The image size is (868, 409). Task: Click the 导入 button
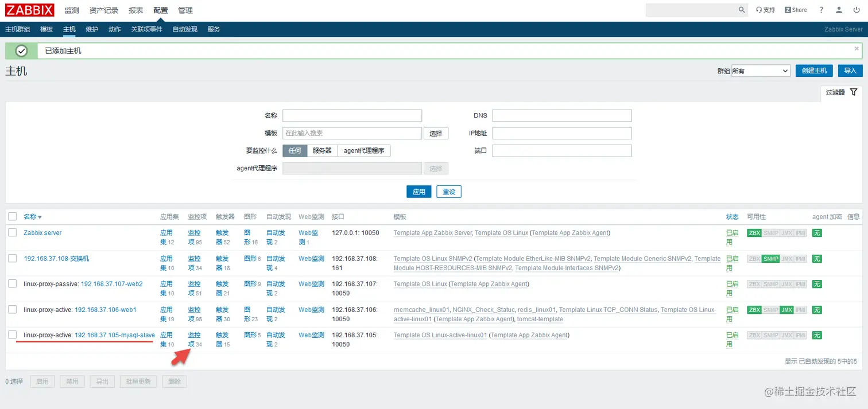pyautogui.click(x=850, y=71)
